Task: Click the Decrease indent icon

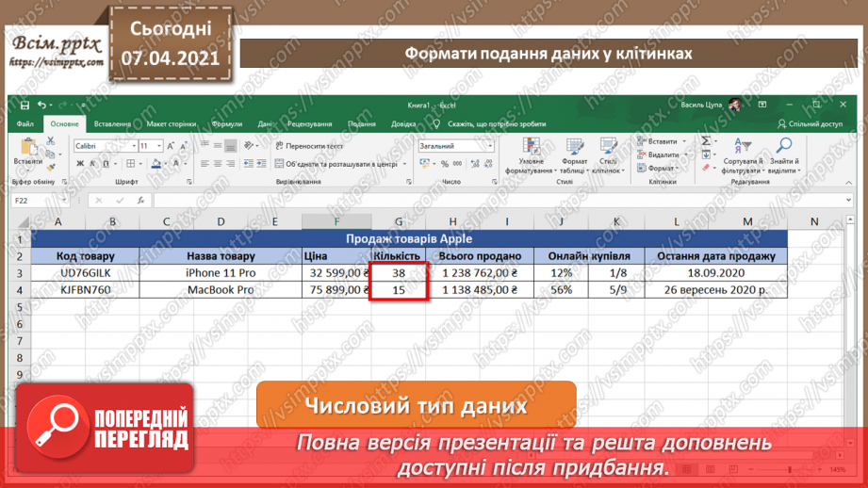Action: [248, 164]
